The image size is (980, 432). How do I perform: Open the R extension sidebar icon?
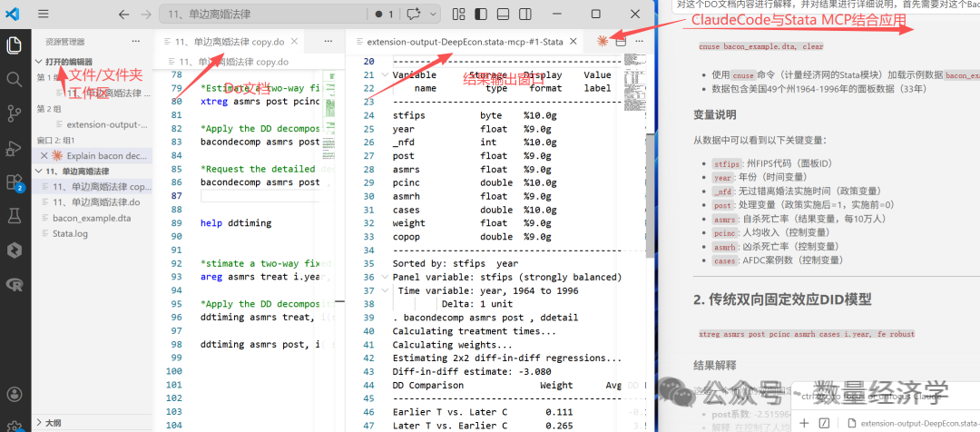(x=14, y=285)
